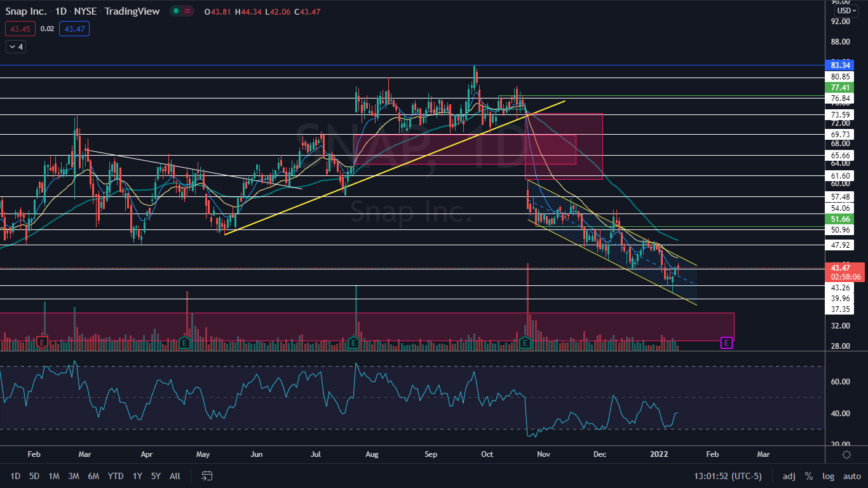Click the purple upcoming earnings E marker

(x=727, y=342)
